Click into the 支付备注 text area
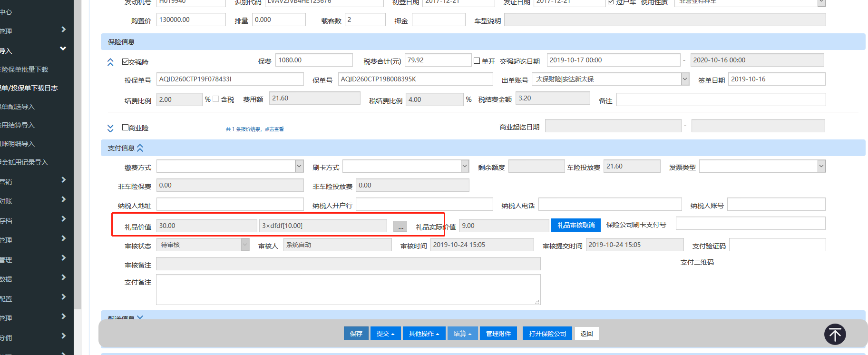The width and height of the screenshot is (868, 355). click(x=348, y=289)
